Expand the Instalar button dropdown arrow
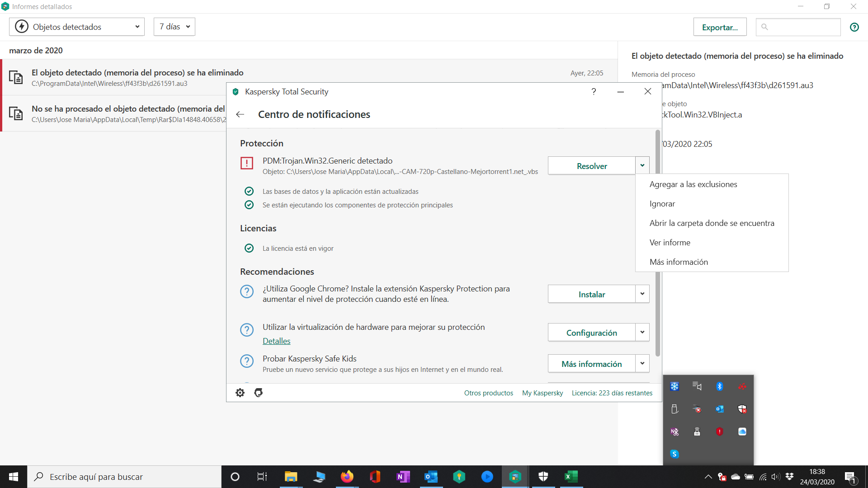868x488 pixels. (x=642, y=294)
